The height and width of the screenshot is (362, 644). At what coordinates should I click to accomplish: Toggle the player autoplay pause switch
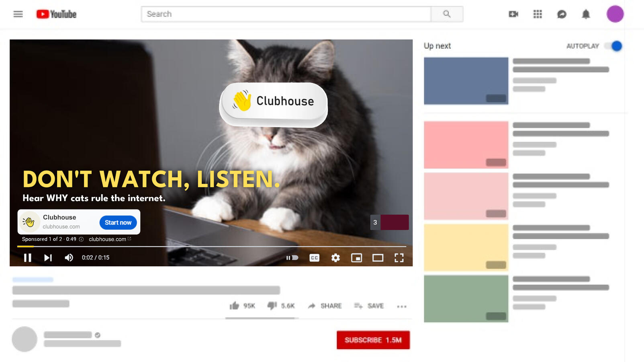click(292, 258)
